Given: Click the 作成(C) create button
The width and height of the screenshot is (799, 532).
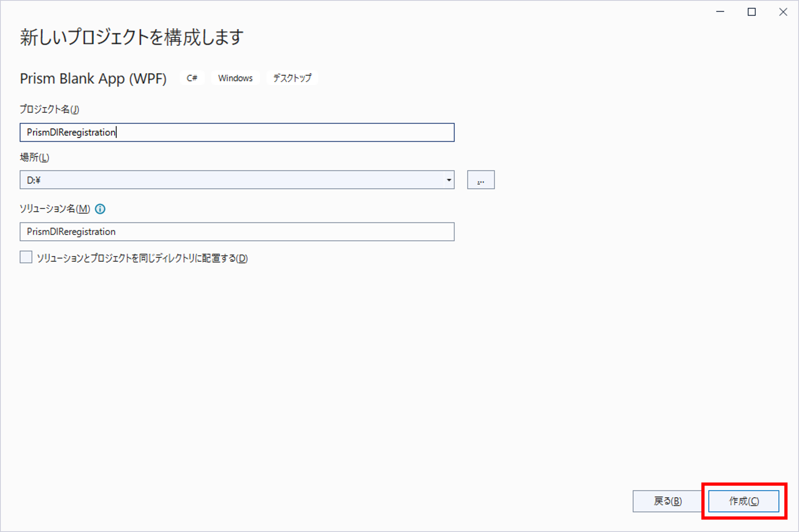Looking at the screenshot, I should coord(743,501).
